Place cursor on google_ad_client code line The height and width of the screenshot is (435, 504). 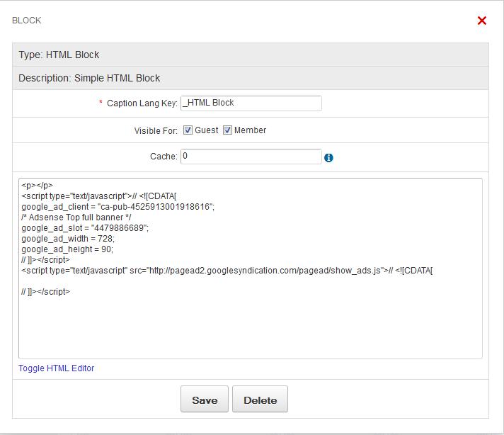coord(118,207)
